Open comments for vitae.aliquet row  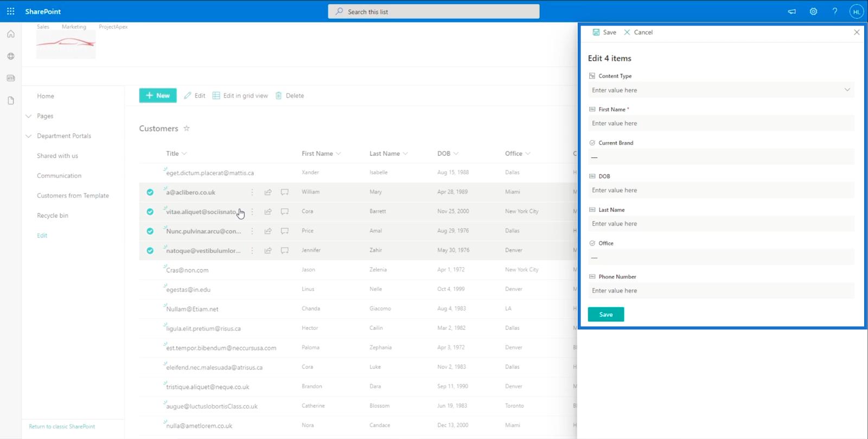click(285, 212)
